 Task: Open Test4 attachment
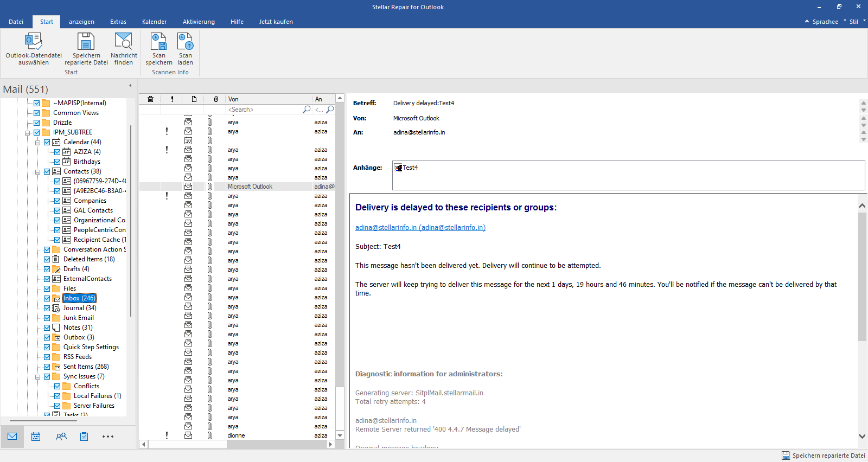click(x=406, y=168)
